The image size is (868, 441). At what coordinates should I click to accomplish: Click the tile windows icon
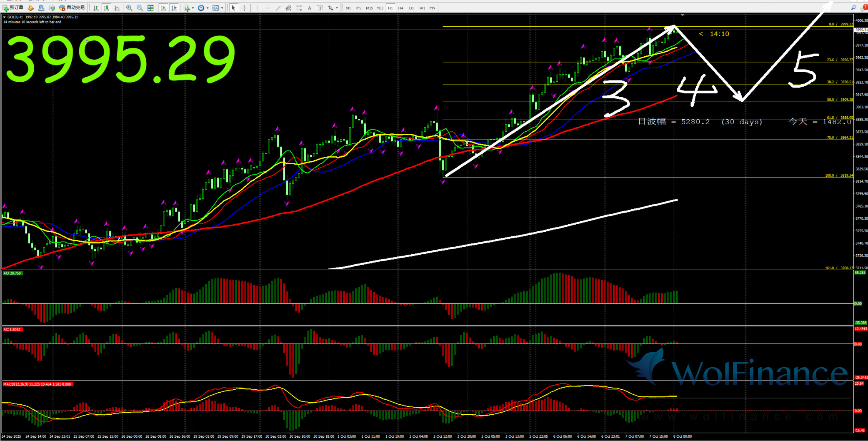tap(150, 8)
